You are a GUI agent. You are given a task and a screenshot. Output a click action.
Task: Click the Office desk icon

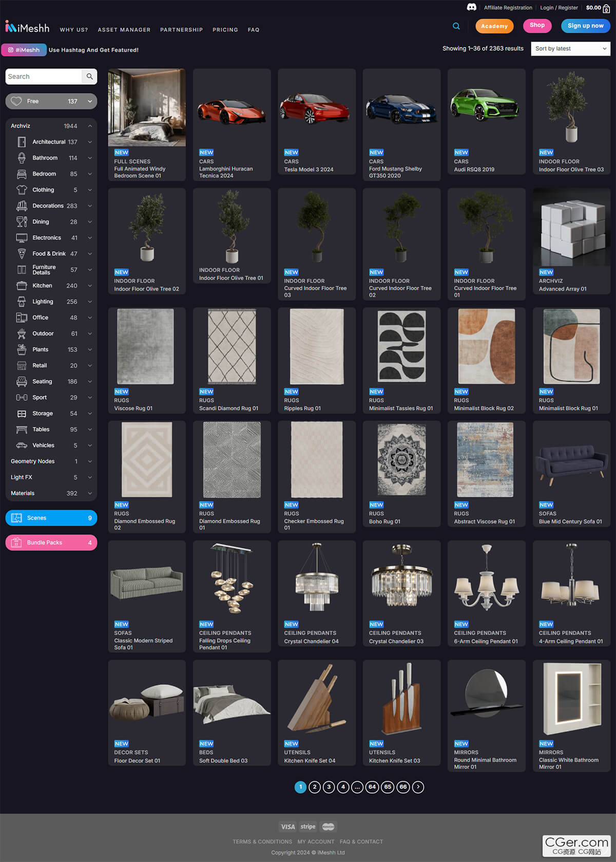point(22,317)
